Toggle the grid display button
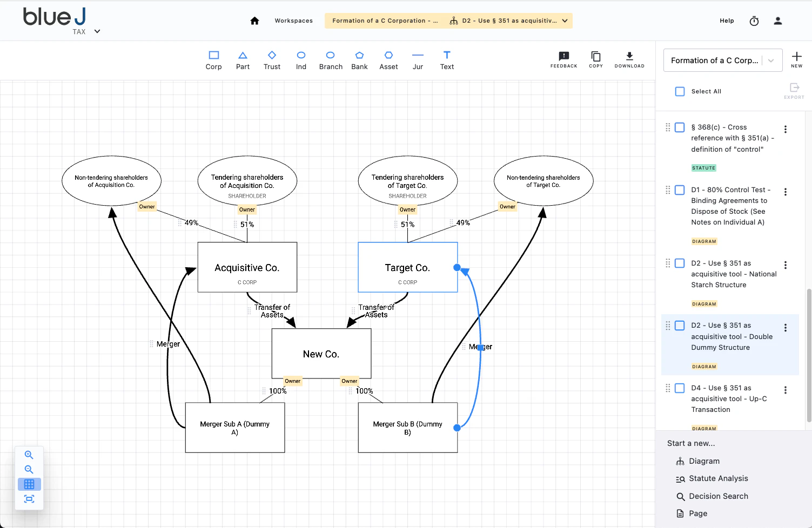The width and height of the screenshot is (812, 528). (29, 484)
